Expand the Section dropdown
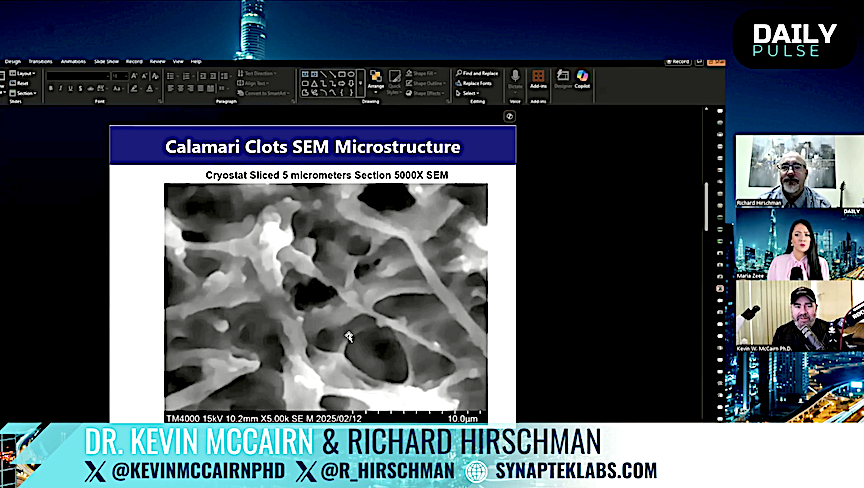Viewport: 864px width, 488px height. pyautogui.click(x=24, y=93)
